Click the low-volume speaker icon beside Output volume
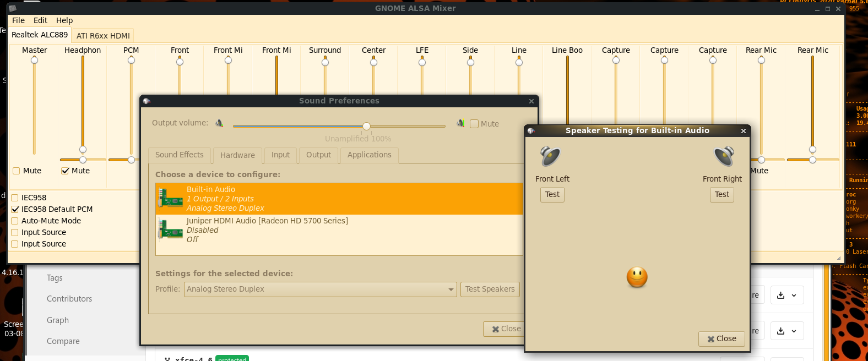 coord(219,123)
